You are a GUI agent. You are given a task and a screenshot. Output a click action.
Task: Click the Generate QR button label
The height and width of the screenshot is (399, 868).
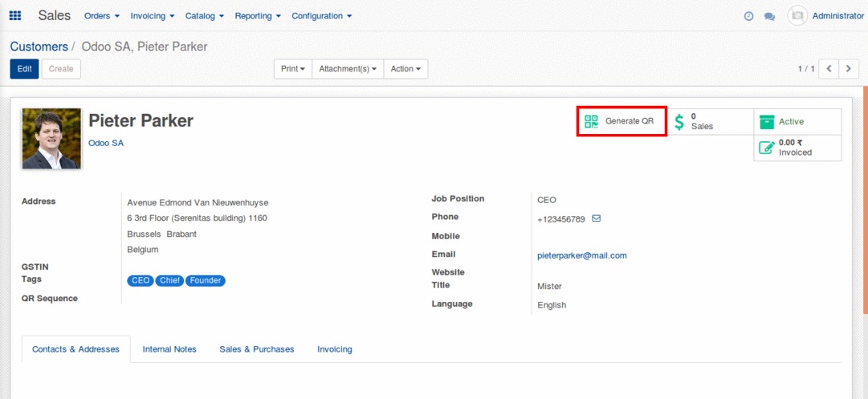630,121
